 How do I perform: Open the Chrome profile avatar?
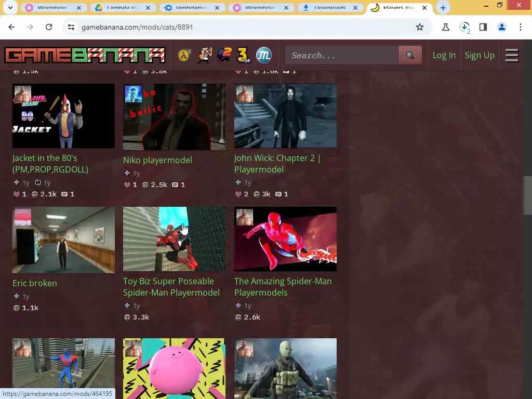coord(502,27)
